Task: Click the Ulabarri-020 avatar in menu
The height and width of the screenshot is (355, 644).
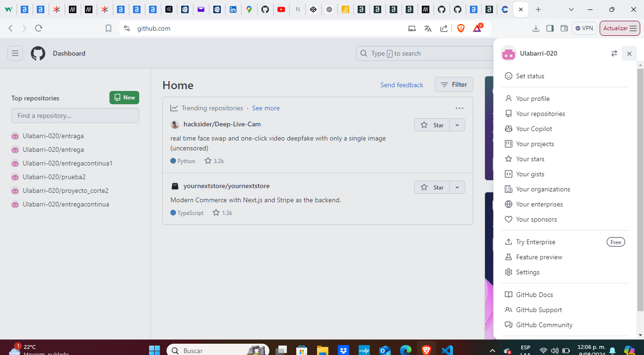Action: coord(508,53)
